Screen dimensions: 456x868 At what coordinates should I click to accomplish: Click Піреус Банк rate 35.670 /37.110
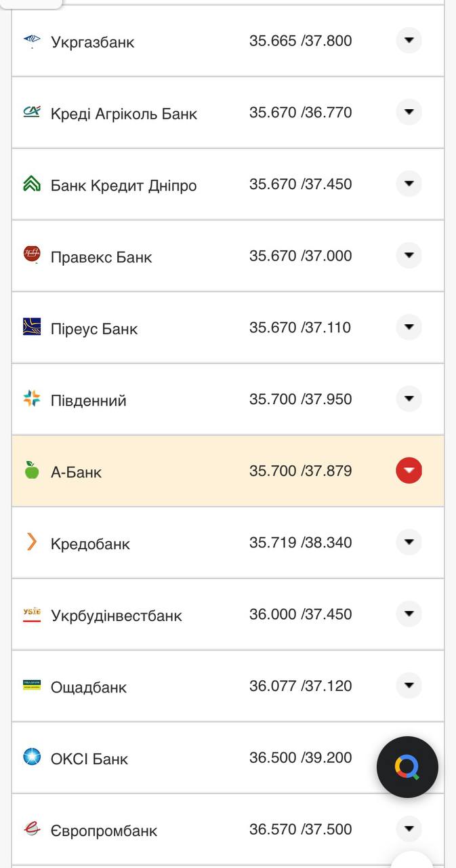(300, 328)
